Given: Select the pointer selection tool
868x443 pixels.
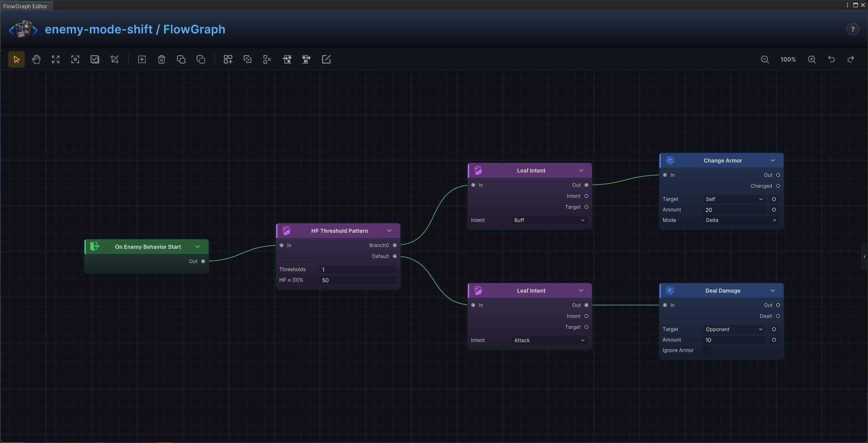Looking at the screenshot, I should tap(16, 59).
